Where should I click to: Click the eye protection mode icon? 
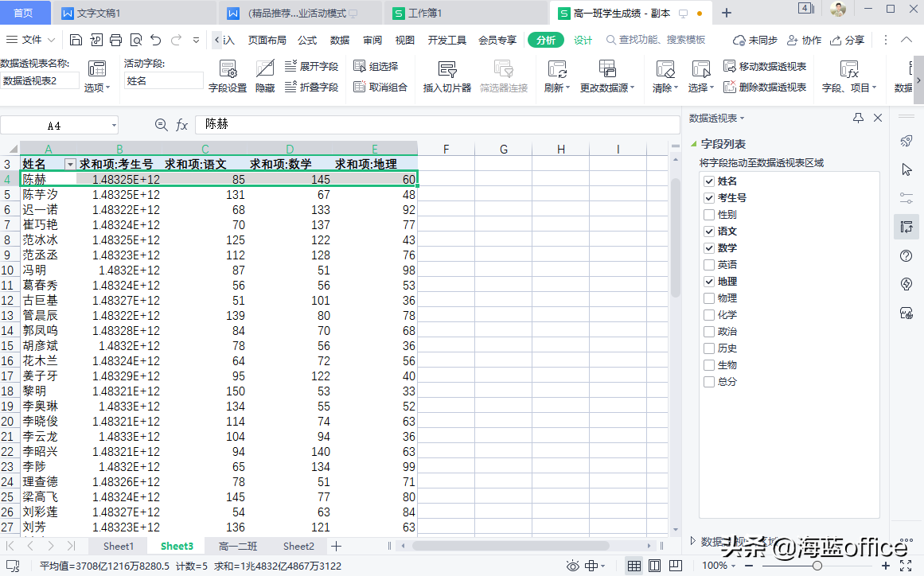[x=572, y=566]
